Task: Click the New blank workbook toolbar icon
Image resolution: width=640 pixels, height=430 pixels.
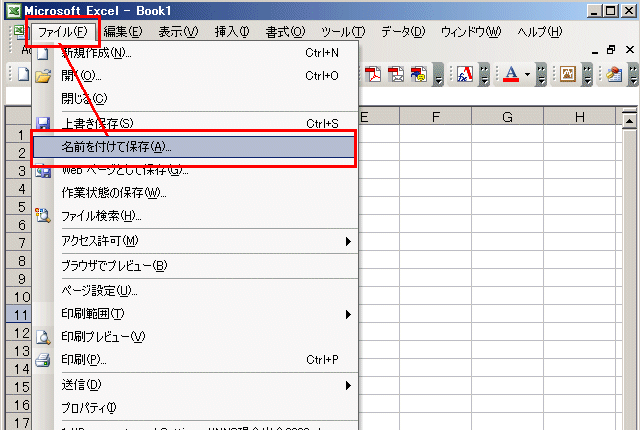Action: 23,74
